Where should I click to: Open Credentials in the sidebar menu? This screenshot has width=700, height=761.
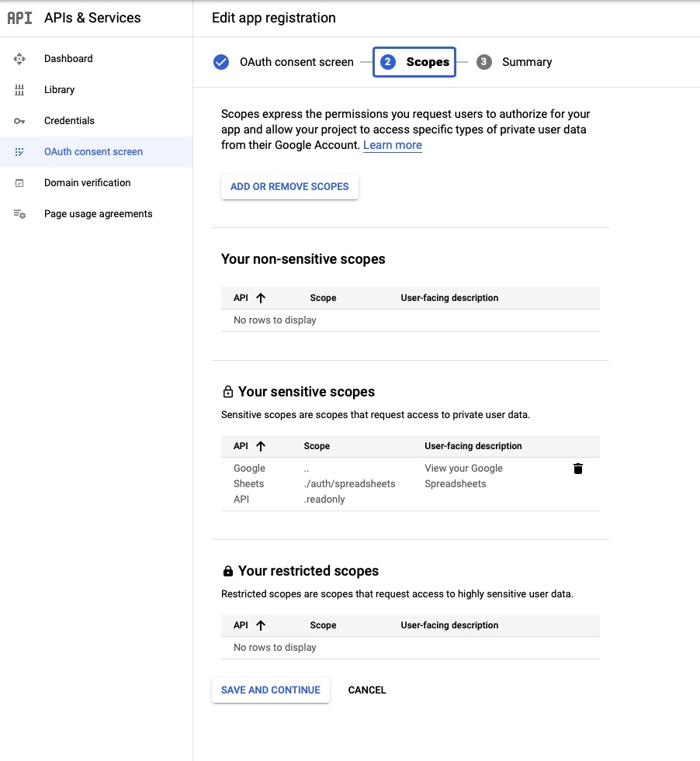(69, 121)
